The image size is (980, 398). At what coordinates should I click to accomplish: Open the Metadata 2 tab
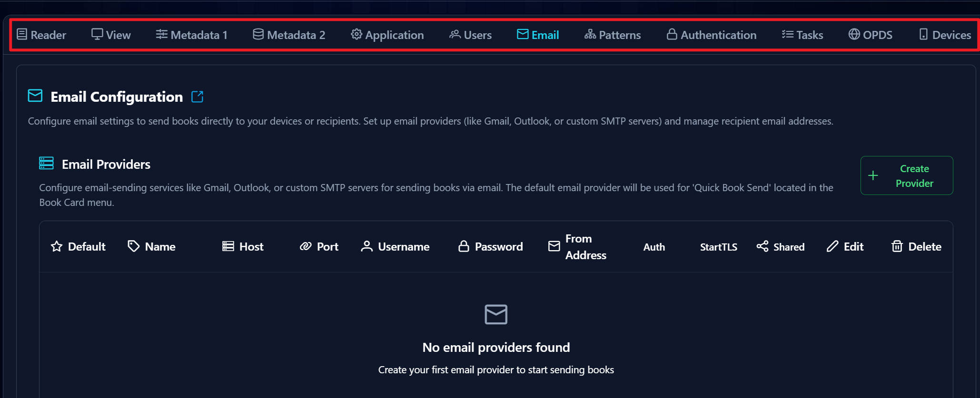tap(289, 35)
